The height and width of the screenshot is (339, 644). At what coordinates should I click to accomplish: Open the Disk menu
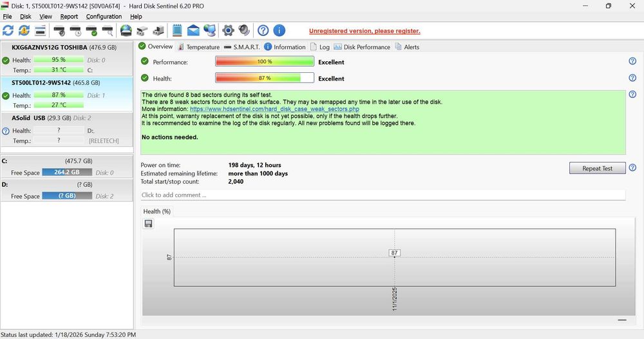pos(26,17)
